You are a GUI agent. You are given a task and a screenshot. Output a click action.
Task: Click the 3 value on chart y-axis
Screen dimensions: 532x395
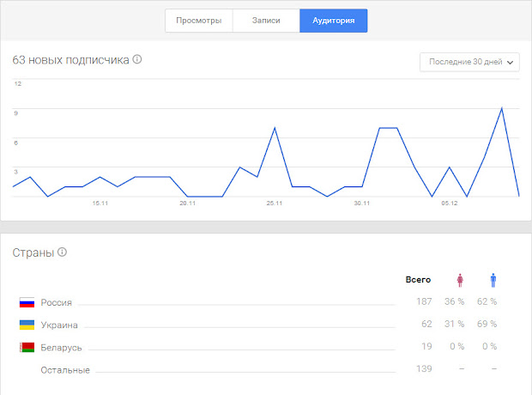16,172
